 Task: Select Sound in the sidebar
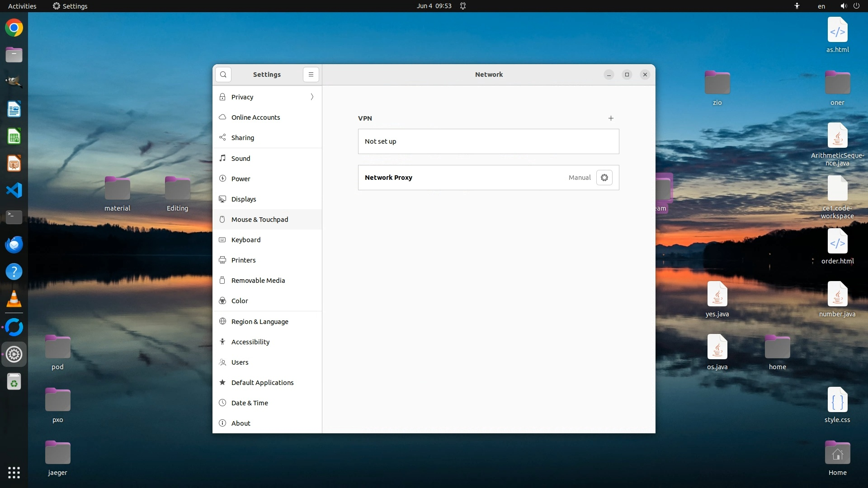click(241, 159)
